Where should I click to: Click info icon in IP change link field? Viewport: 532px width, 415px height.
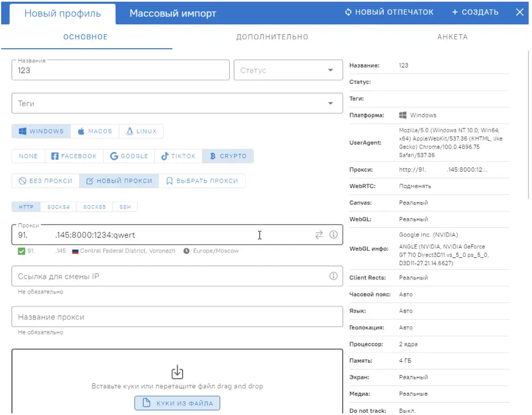click(333, 276)
